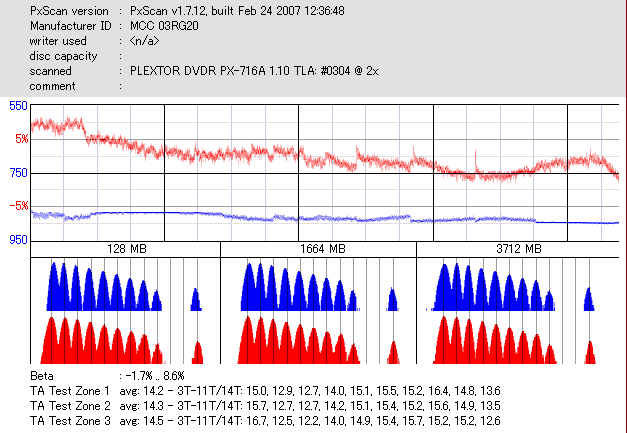Click the 'scanned' label
The width and height of the screenshot is (627, 433).
tap(50, 71)
